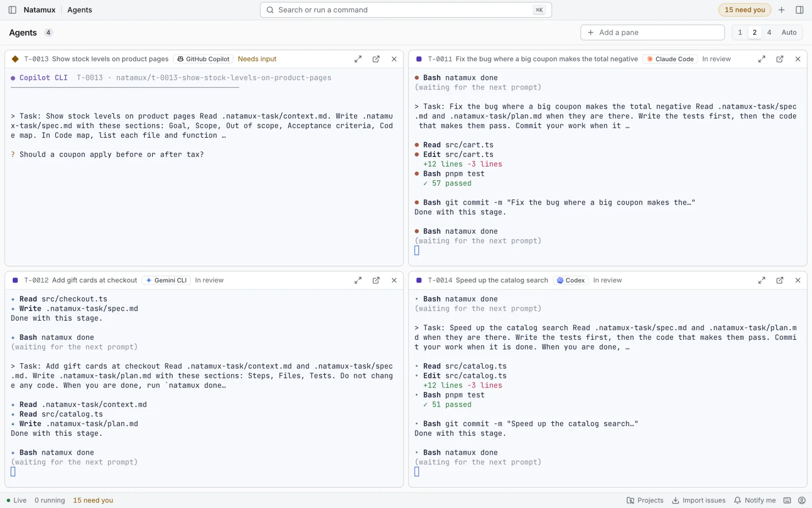The width and height of the screenshot is (812, 508).
Task: Click the GitHub Copilot agent badge
Action: click(204, 59)
